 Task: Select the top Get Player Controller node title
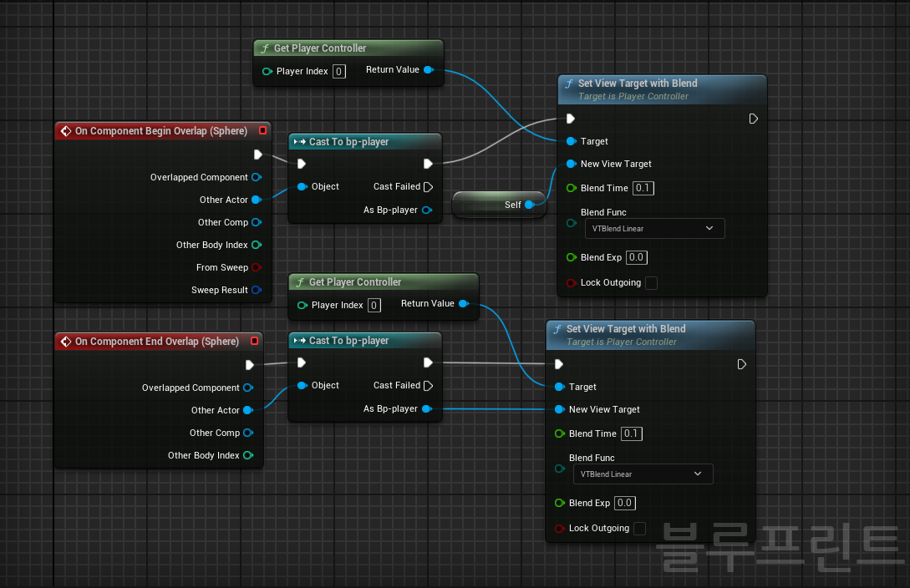320,48
